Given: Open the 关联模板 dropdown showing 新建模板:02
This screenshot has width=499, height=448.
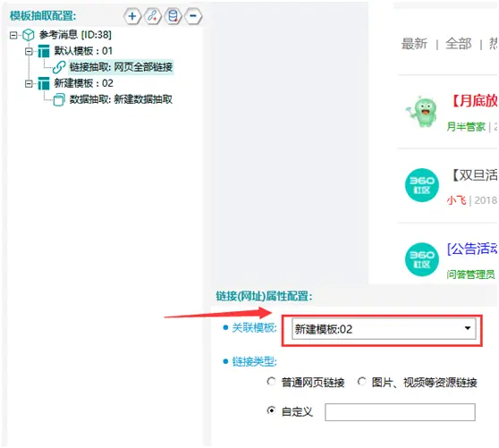Looking at the screenshot, I should click(384, 329).
